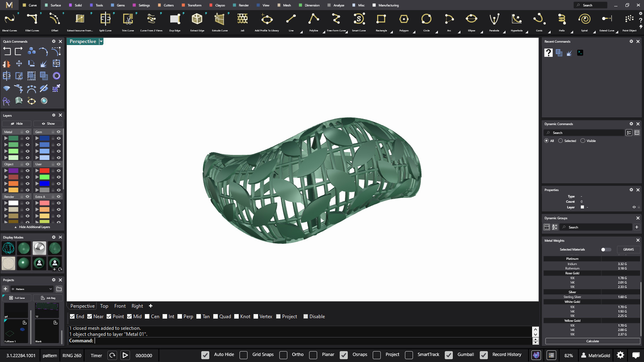Open the Pattern project dropdown
Screen dimensions: 644x362
point(32,289)
